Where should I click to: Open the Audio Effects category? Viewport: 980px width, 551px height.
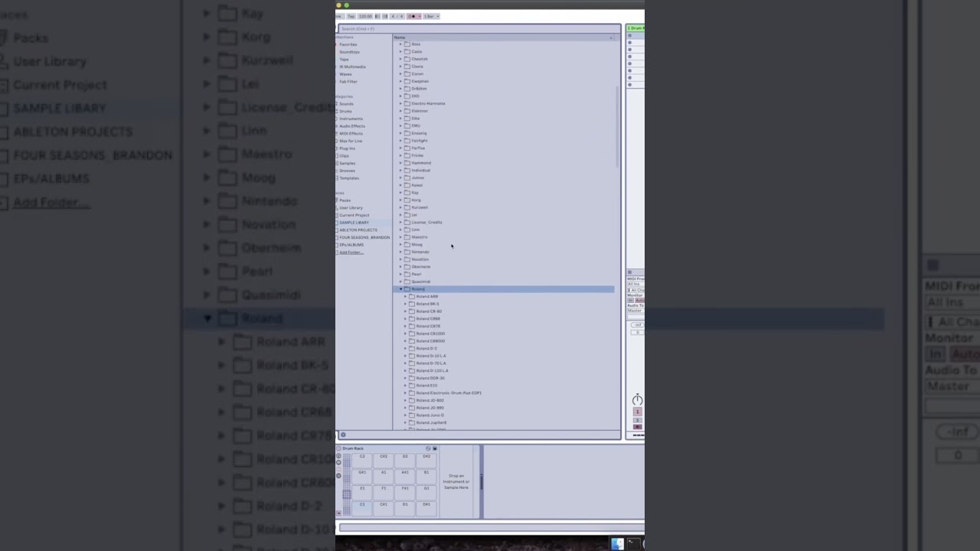point(352,126)
